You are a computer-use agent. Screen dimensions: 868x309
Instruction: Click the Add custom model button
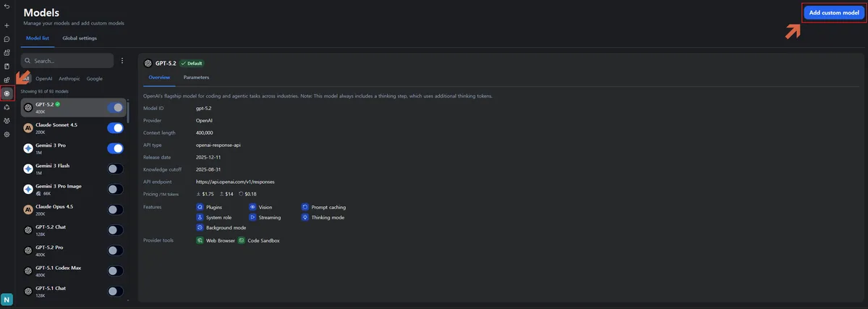[834, 13]
